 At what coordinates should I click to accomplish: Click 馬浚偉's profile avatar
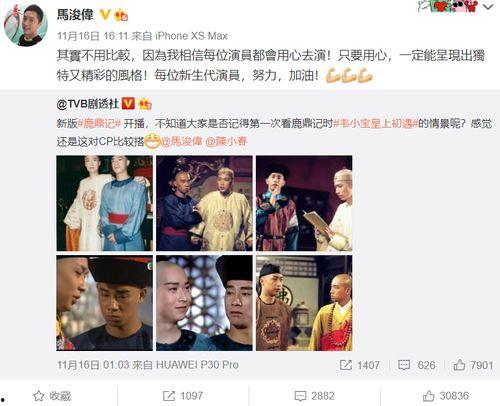coord(26,25)
